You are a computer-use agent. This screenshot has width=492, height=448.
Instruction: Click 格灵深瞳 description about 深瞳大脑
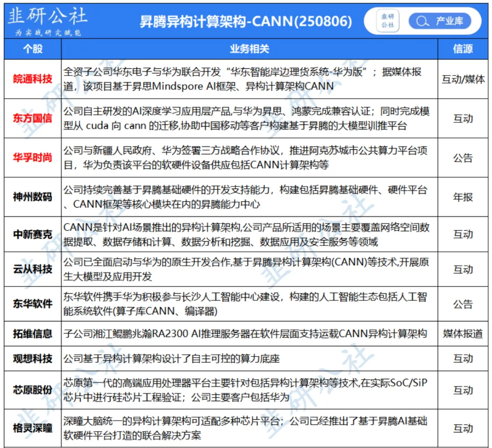point(246,428)
